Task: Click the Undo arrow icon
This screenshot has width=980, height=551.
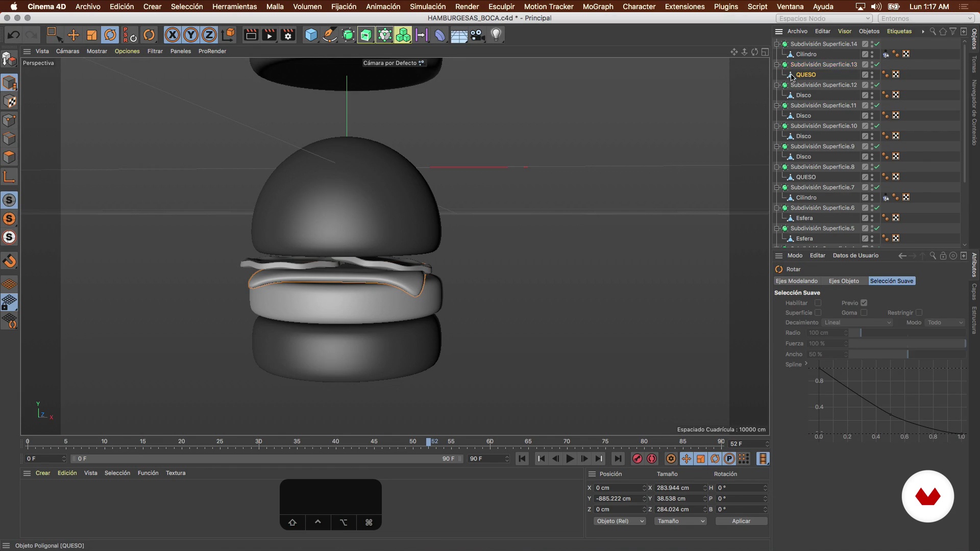Action: (x=14, y=35)
